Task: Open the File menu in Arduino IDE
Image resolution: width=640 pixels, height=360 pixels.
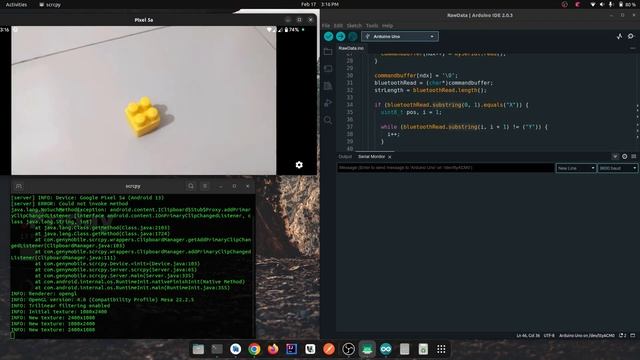Action: point(326,26)
